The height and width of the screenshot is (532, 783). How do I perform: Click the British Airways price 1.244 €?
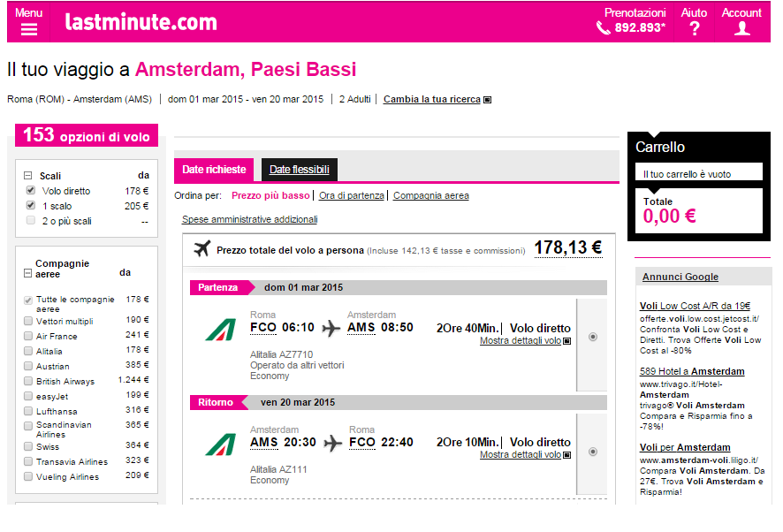[133, 380]
